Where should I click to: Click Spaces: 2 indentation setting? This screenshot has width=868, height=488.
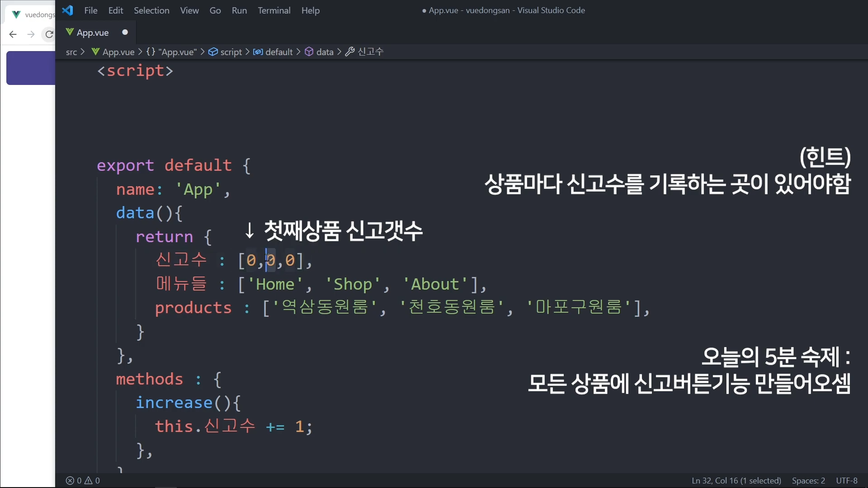pyautogui.click(x=808, y=480)
